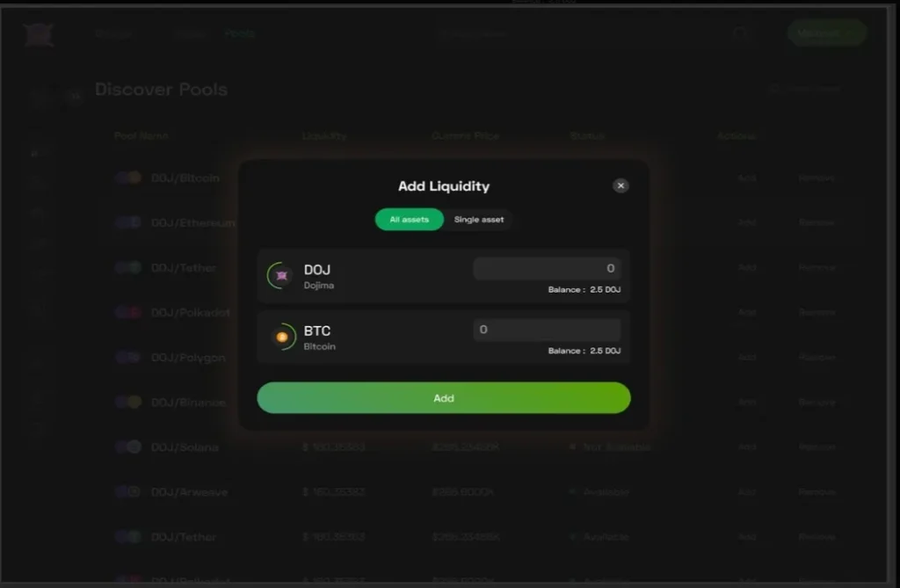
Task: Click the DOJ/Ethereum pool pair icon
Action: (128, 222)
